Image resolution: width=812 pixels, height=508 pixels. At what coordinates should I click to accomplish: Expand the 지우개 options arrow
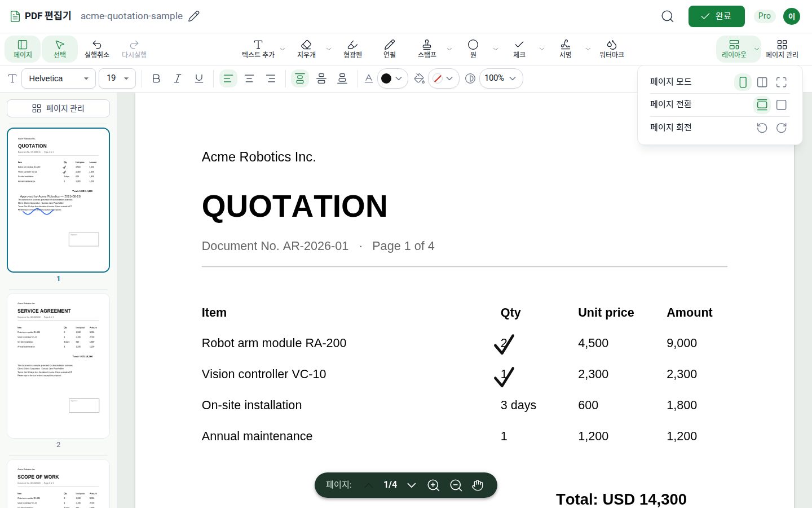pos(329,49)
